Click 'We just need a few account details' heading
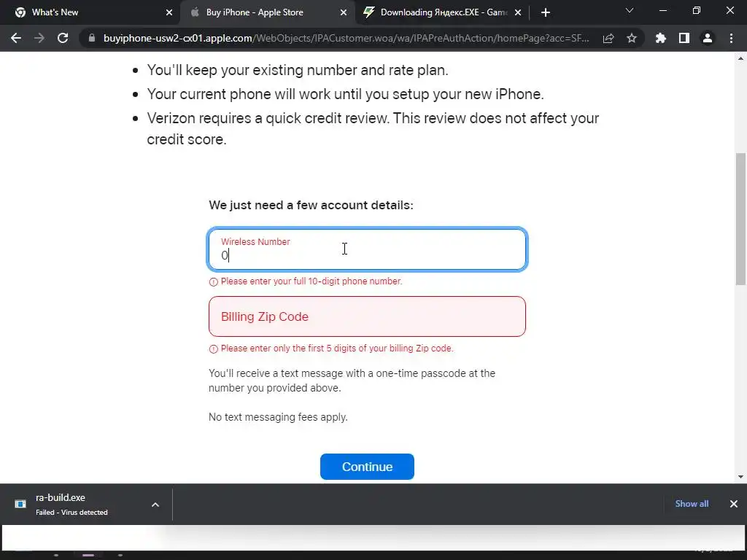The image size is (747, 560). pos(311,205)
